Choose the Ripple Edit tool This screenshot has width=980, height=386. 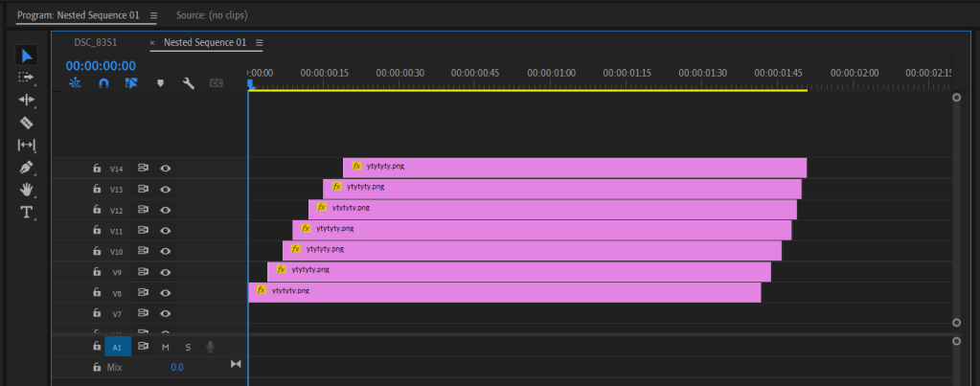(x=27, y=100)
